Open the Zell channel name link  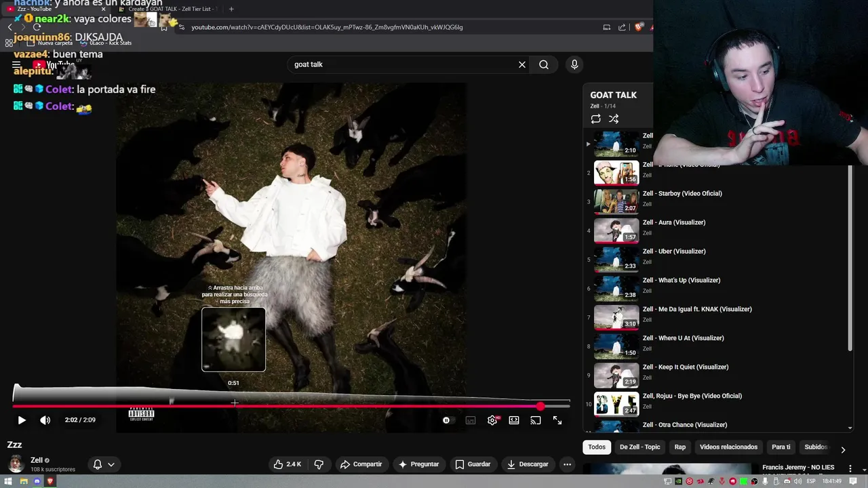(x=37, y=460)
